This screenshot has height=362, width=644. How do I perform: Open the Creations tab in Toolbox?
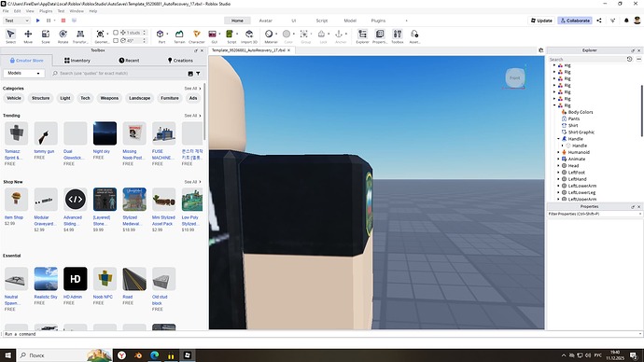click(x=180, y=61)
